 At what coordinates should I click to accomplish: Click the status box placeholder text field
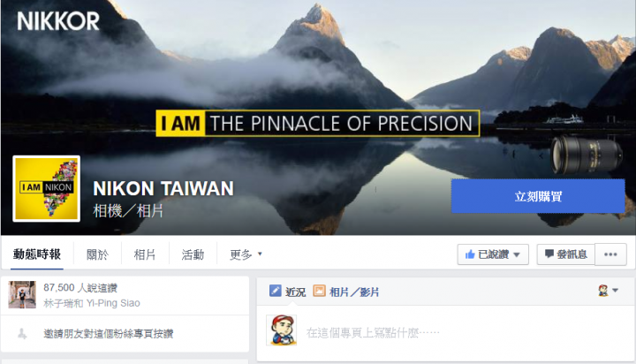click(x=373, y=333)
